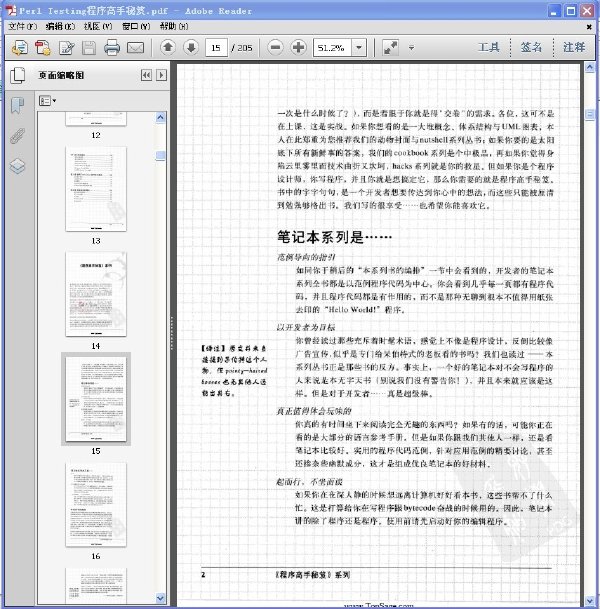600x609 pixels.
Task: Open the zoom percentage dropdown arrow
Action: point(359,47)
